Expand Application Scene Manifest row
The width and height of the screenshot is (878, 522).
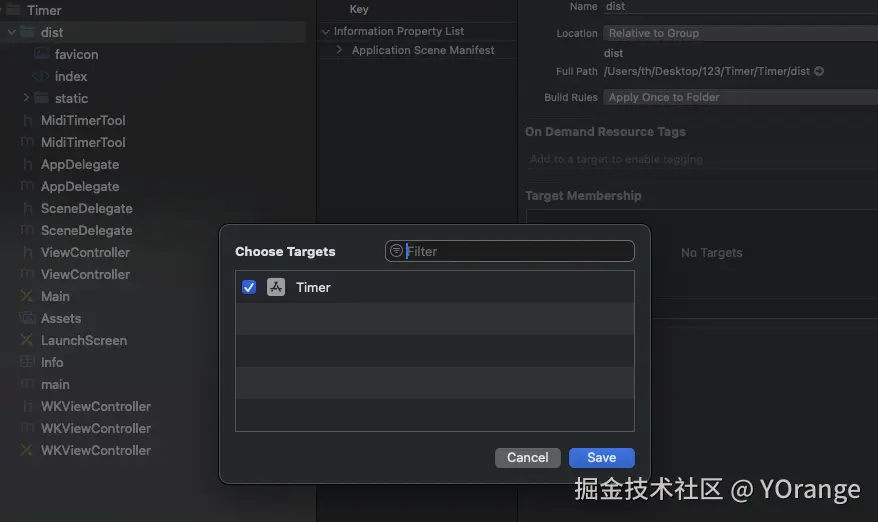[339, 50]
